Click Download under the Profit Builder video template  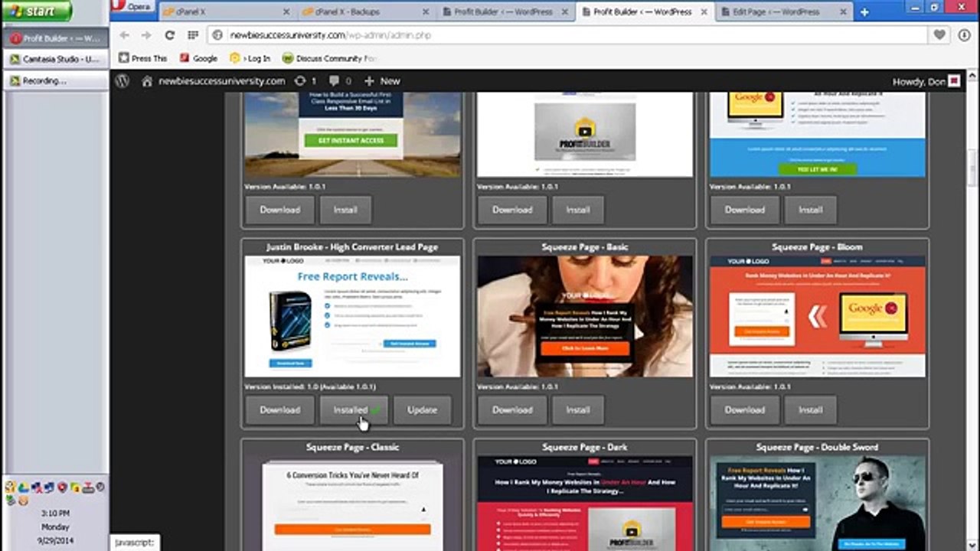(x=512, y=210)
